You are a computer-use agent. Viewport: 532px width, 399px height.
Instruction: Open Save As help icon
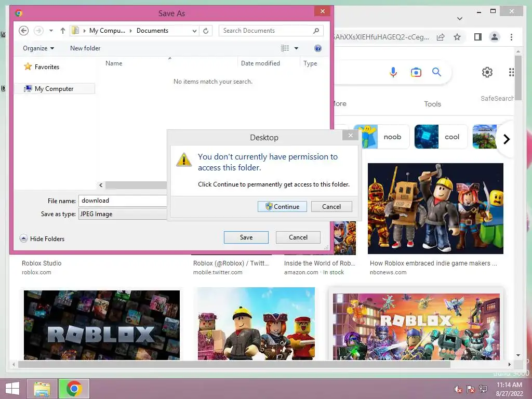click(317, 48)
